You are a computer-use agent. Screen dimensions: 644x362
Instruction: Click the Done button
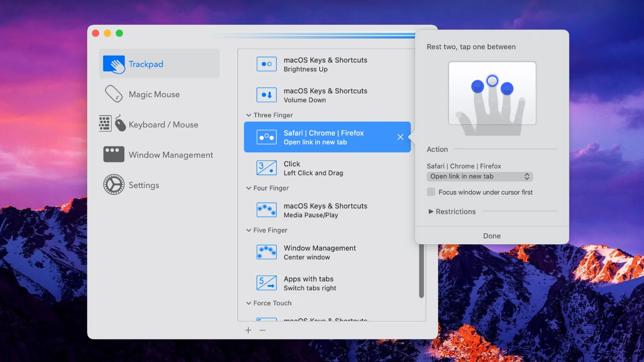492,236
